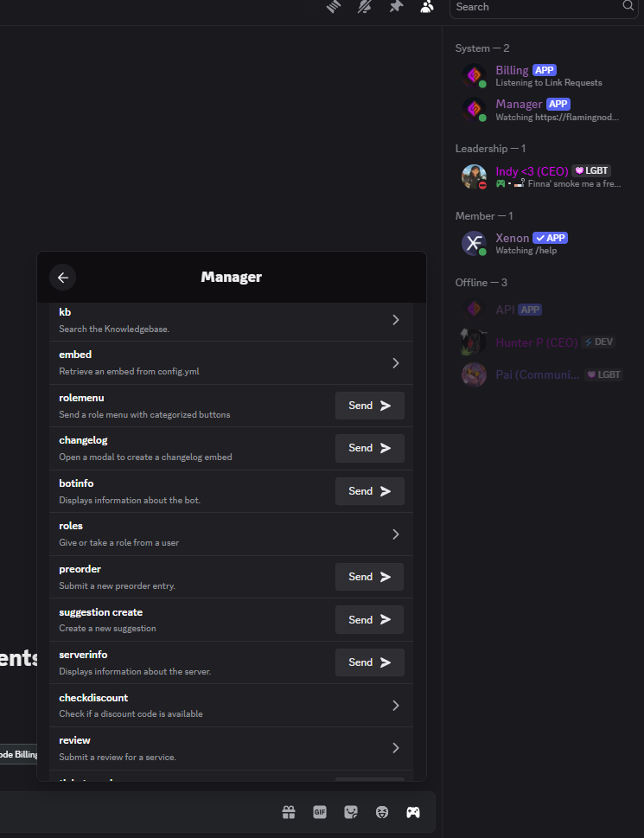644x838 pixels.
Task: Open the gift icon in message bar
Action: 289,812
